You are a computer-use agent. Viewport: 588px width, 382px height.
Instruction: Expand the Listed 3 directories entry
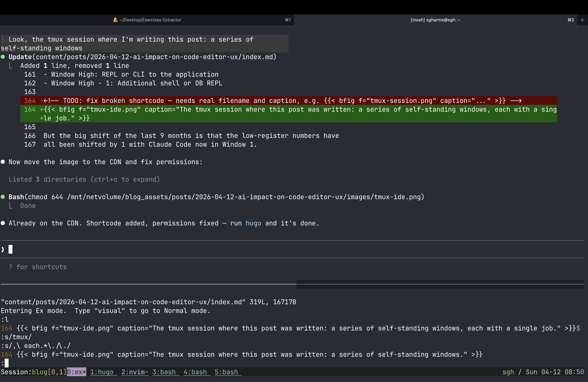tap(84, 179)
